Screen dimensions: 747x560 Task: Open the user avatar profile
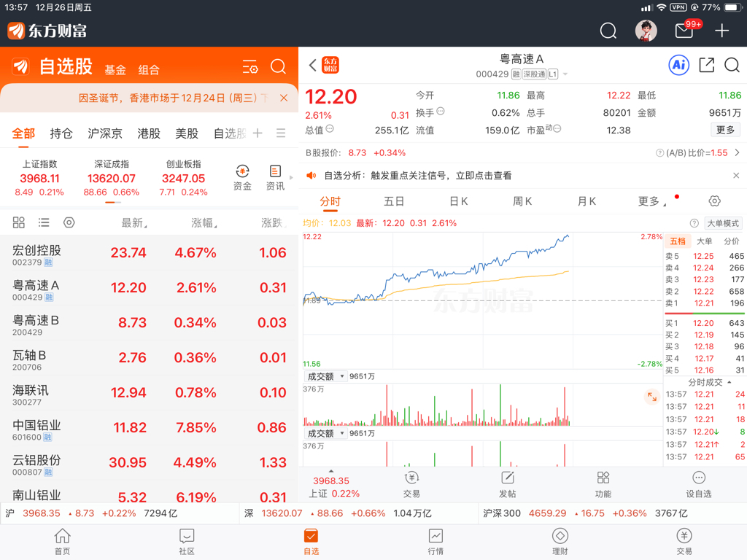(646, 31)
